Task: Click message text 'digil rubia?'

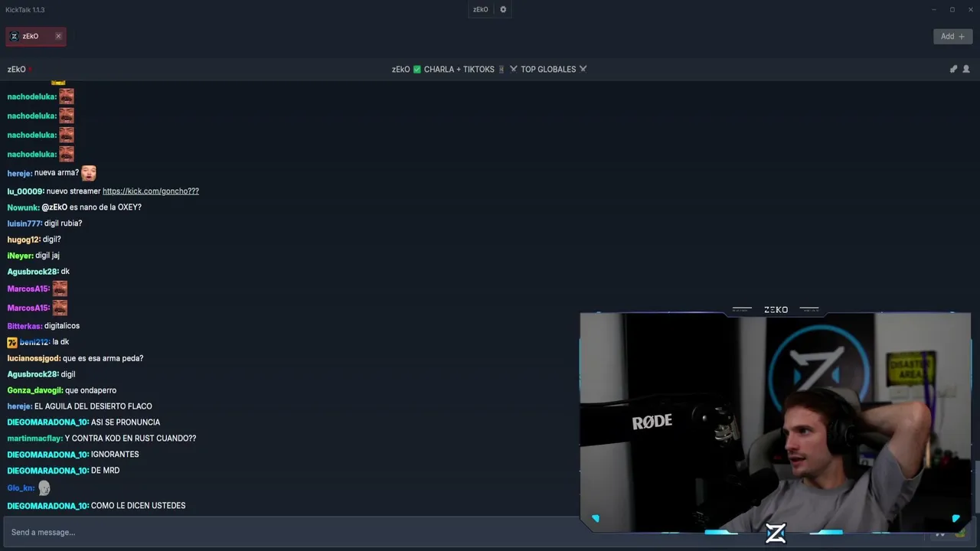Action: pyautogui.click(x=63, y=223)
